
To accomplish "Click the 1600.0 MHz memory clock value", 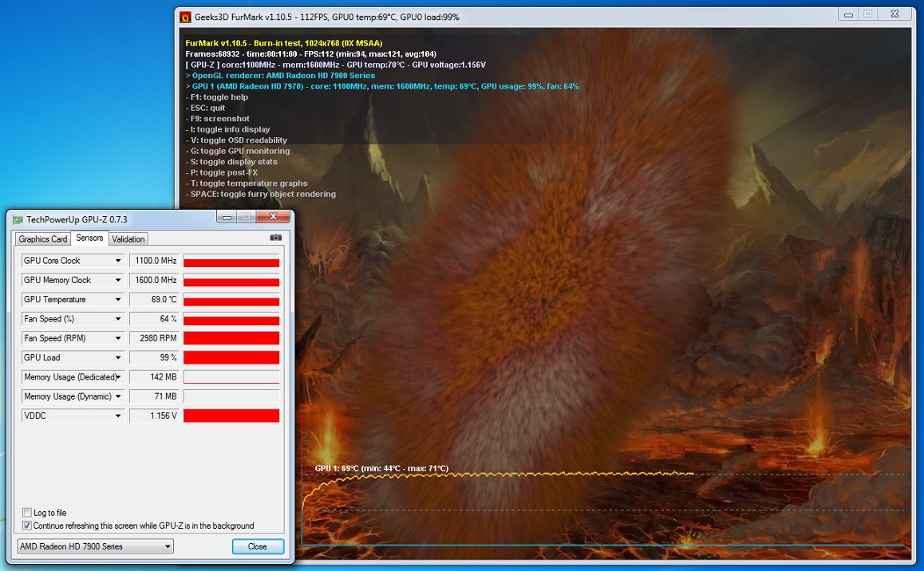I will [154, 280].
